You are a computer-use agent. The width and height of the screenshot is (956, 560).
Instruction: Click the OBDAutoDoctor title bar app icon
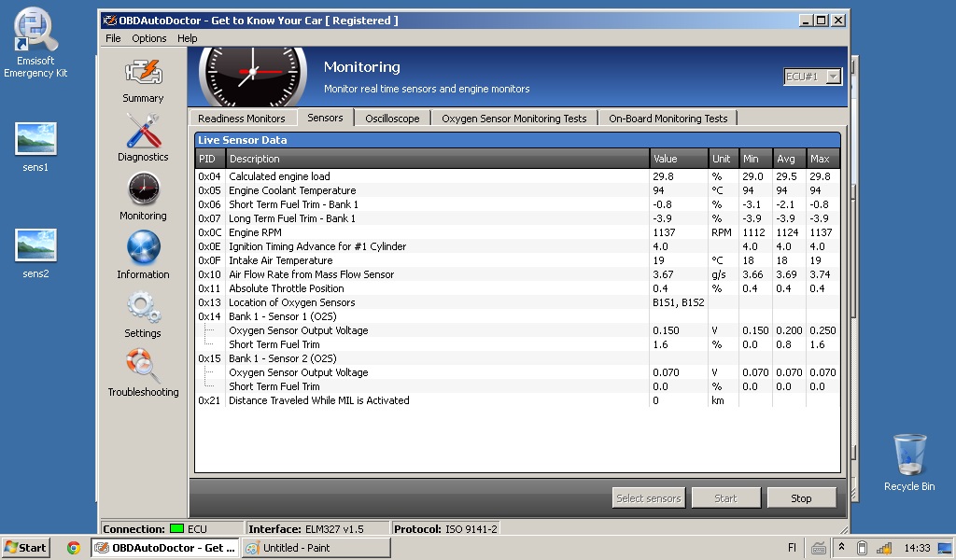tap(110, 21)
